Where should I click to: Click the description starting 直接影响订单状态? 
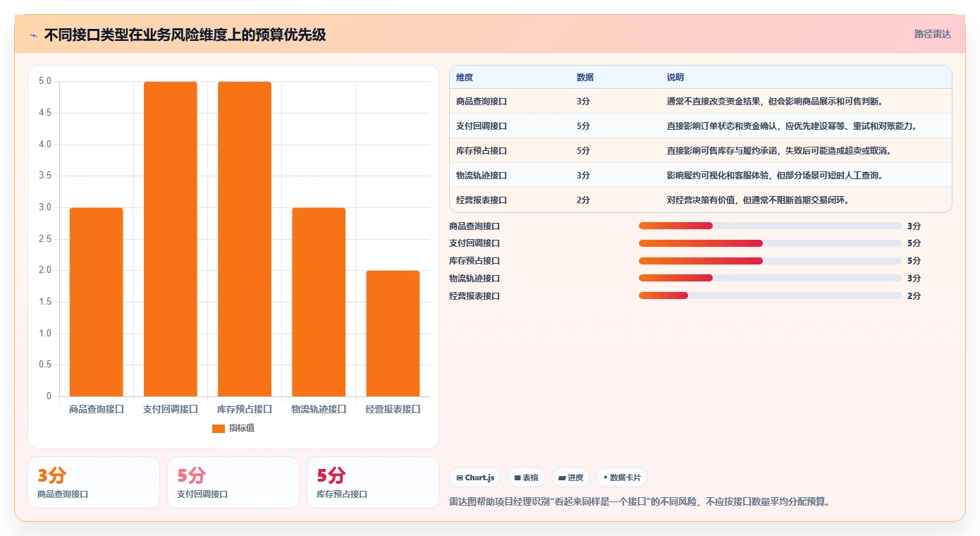pos(792,126)
